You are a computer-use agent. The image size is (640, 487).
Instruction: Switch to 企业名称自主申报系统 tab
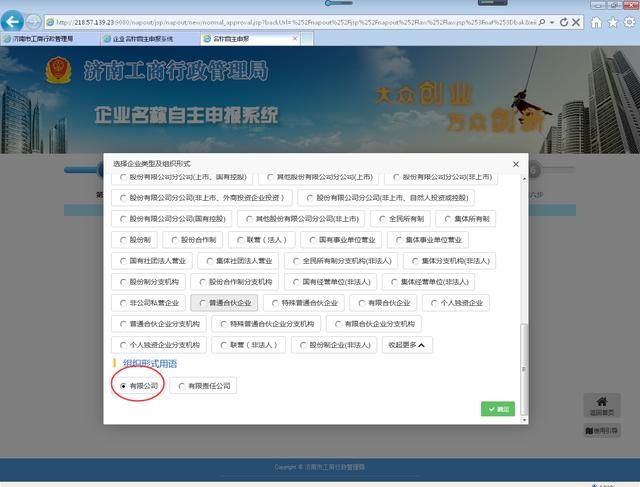(151, 39)
